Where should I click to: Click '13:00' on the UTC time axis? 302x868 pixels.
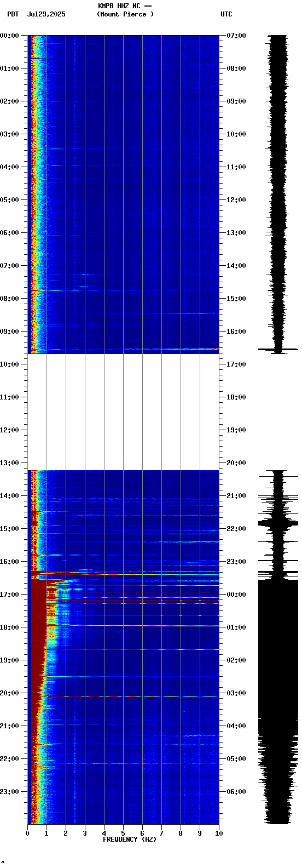236,233
